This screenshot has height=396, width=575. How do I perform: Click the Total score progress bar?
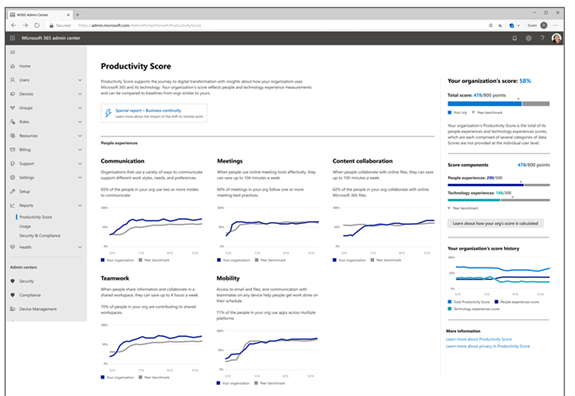point(498,104)
